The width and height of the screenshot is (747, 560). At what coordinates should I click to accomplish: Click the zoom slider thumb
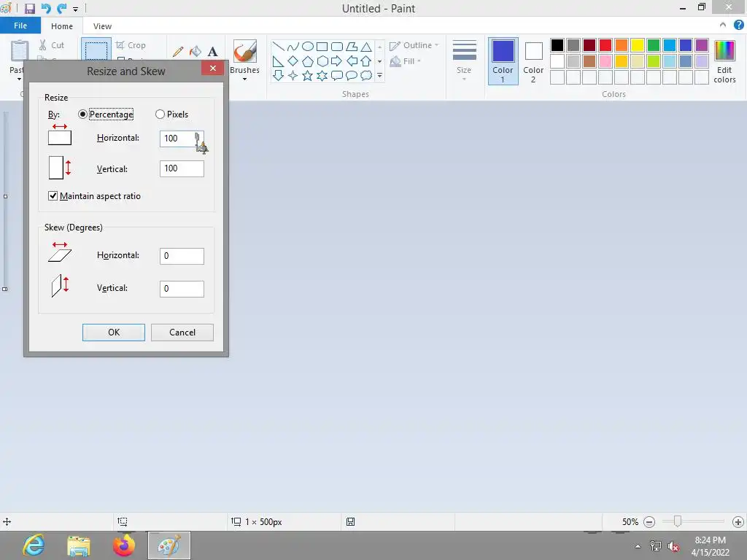coord(678,521)
